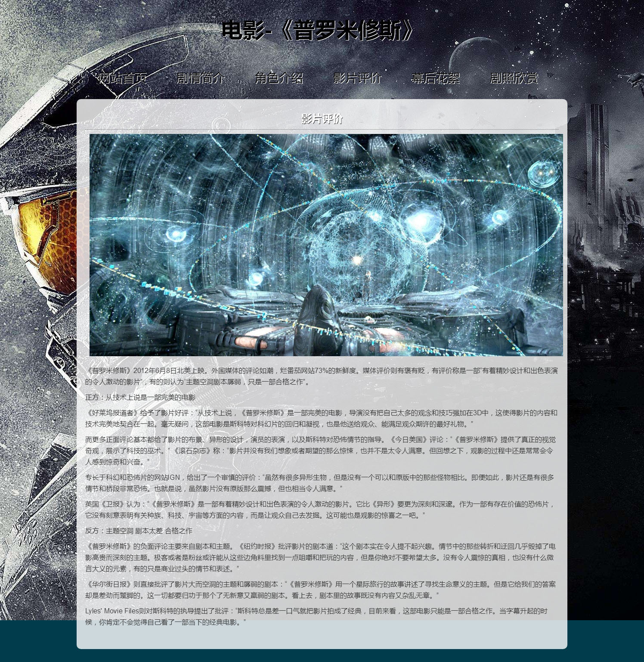This screenshot has height=662, width=644.
Task: Click the line 反方：主题空洞 剧本太差 合格之作
Action: click(x=139, y=531)
